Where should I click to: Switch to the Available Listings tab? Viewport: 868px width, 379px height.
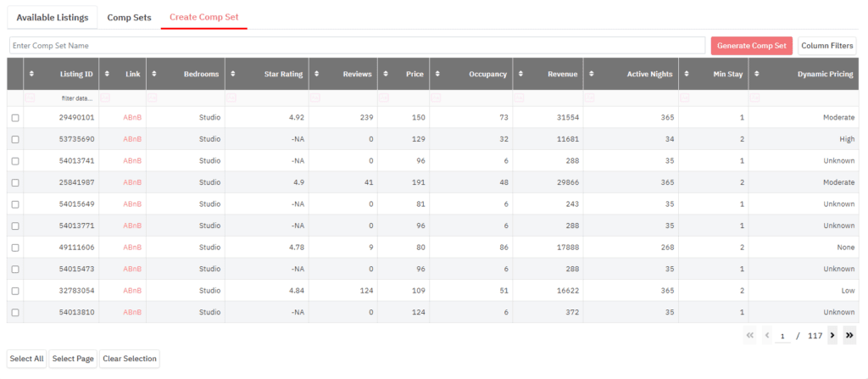coord(53,17)
